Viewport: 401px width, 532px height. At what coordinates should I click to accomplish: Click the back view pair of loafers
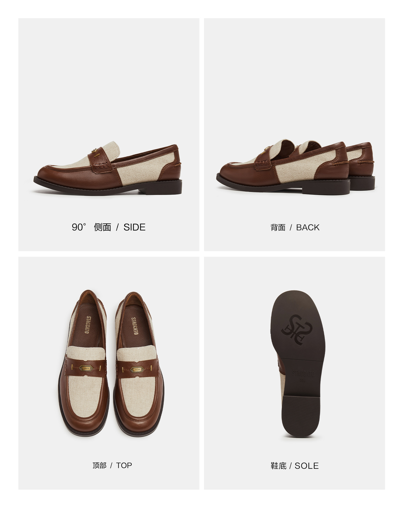click(x=296, y=167)
